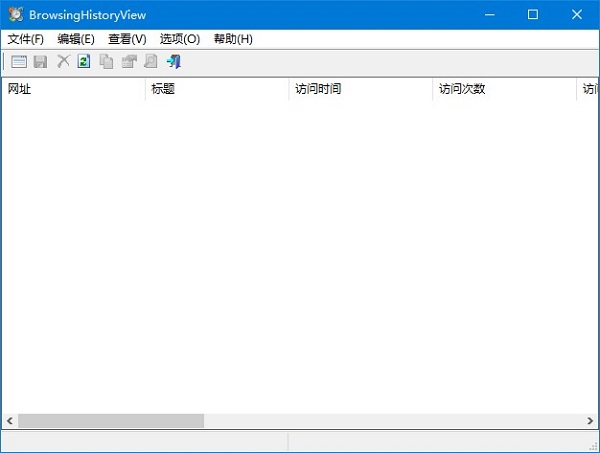Click the horizontal scrollbar thumb
600x453 pixels.
[x=111, y=421]
